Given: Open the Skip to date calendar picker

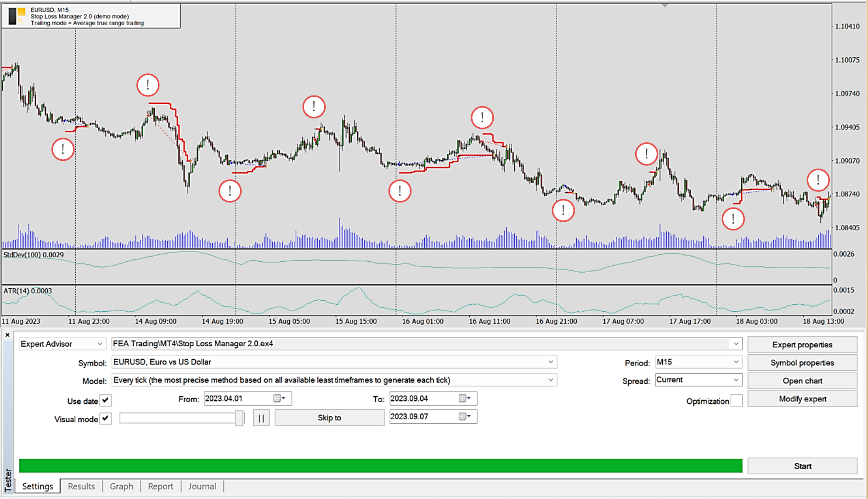Looking at the screenshot, I should pyautogui.click(x=465, y=416).
